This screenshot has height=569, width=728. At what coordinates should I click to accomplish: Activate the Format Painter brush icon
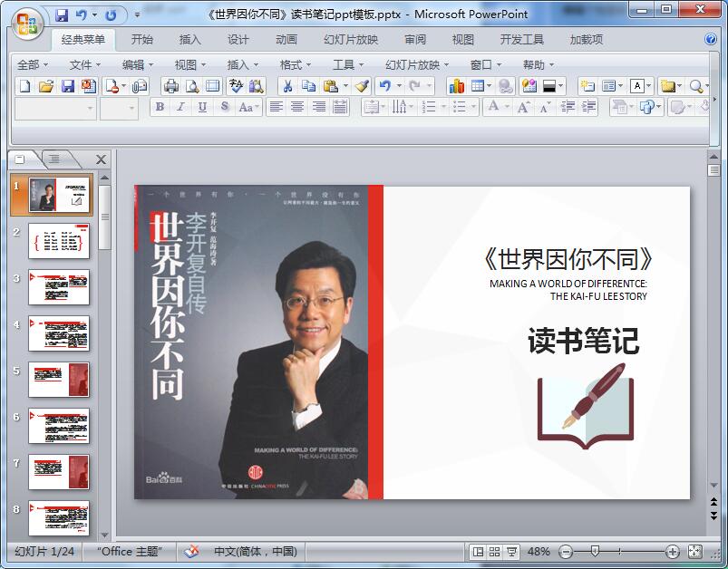coord(362,86)
